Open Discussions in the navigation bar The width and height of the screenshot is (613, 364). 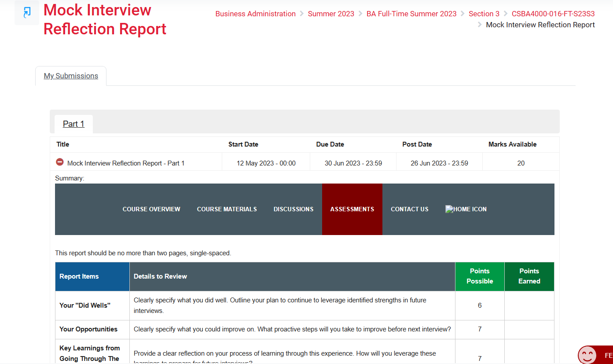tap(294, 209)
